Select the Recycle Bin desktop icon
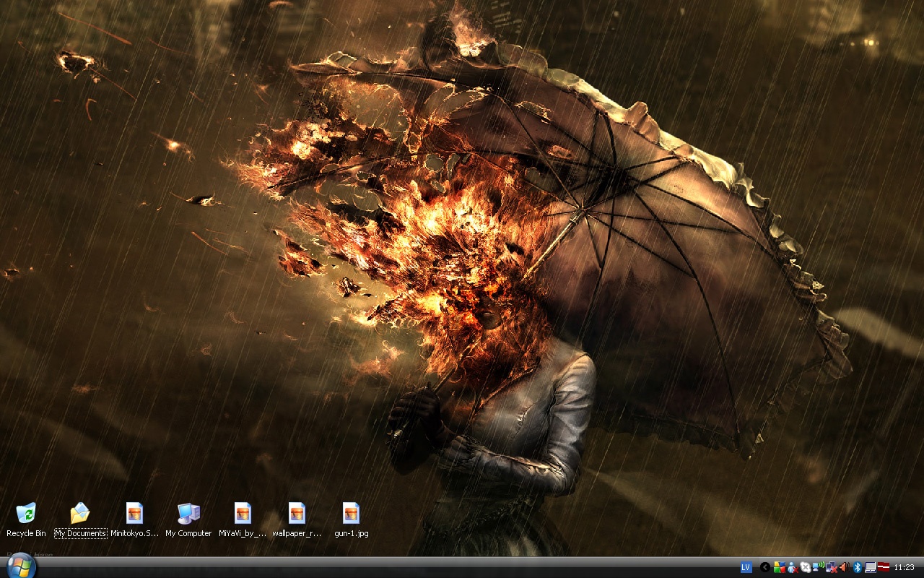The image size is (924, 578). pos(26,520)
